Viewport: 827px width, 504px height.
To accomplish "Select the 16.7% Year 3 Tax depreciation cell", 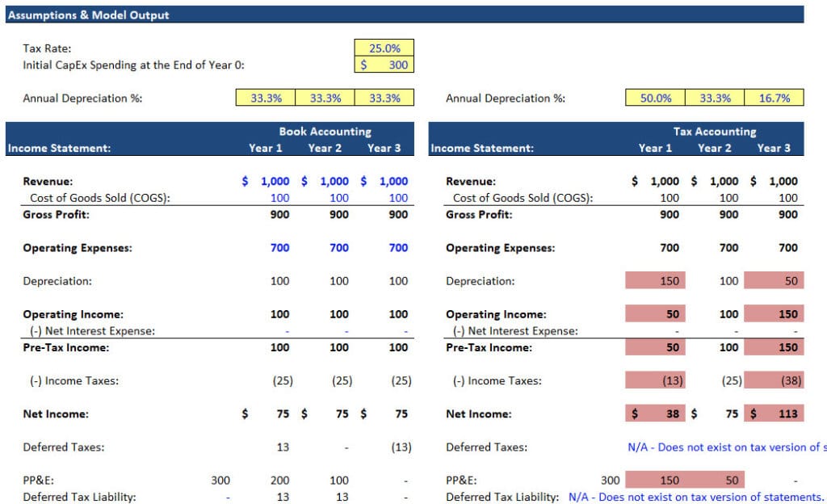I will [x=775, y=98].
